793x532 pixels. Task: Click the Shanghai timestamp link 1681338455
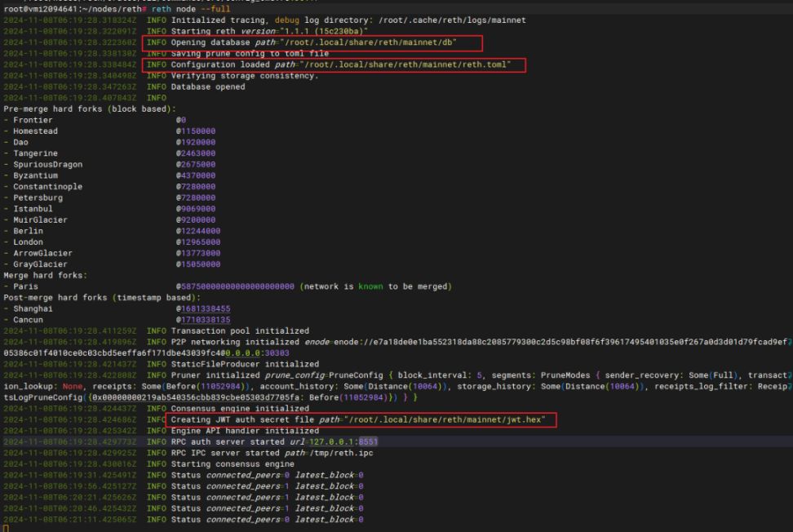(205, 309)
